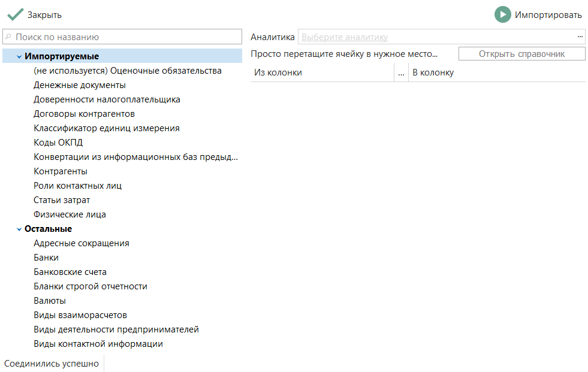Choose Договоры контрагентов entry

coord(84,114)
